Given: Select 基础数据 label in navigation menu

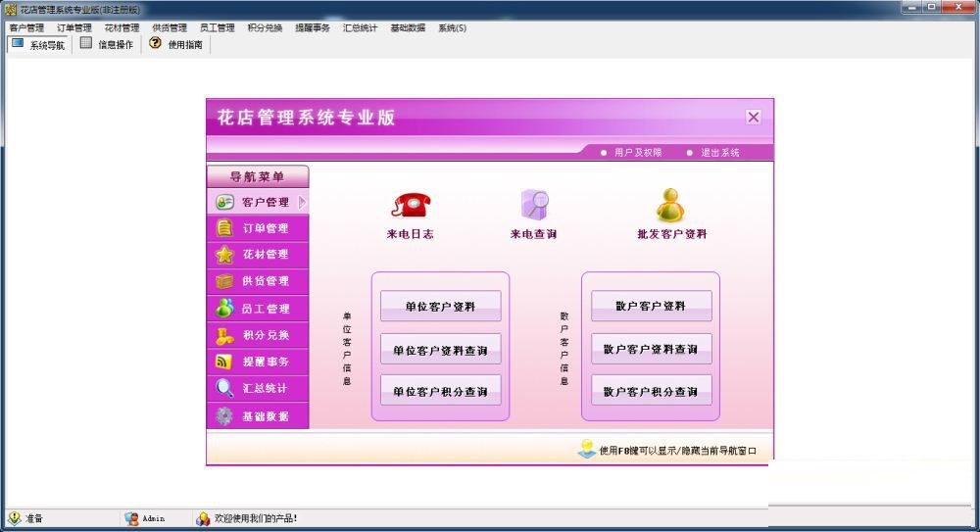Looking at the screenshot, I should 266,415.
